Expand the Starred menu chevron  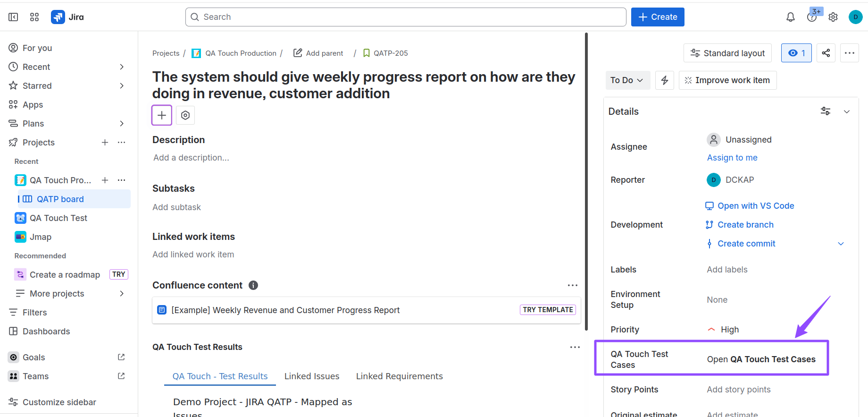click(122, 85)
